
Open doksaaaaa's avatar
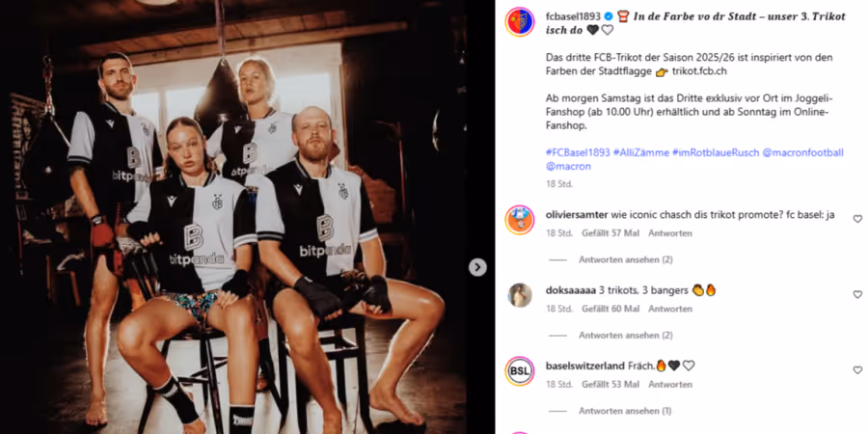click(x=520, y=295)
